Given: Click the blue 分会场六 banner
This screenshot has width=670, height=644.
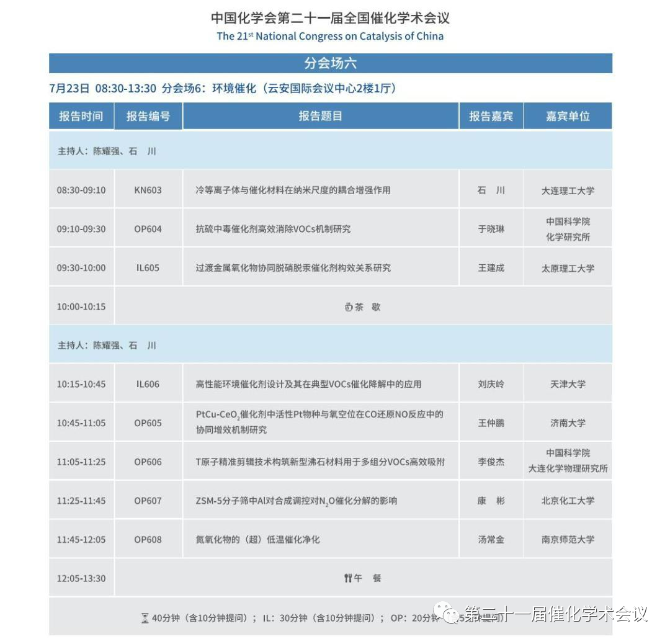Looking at the screenshot, I should (330, 63).
